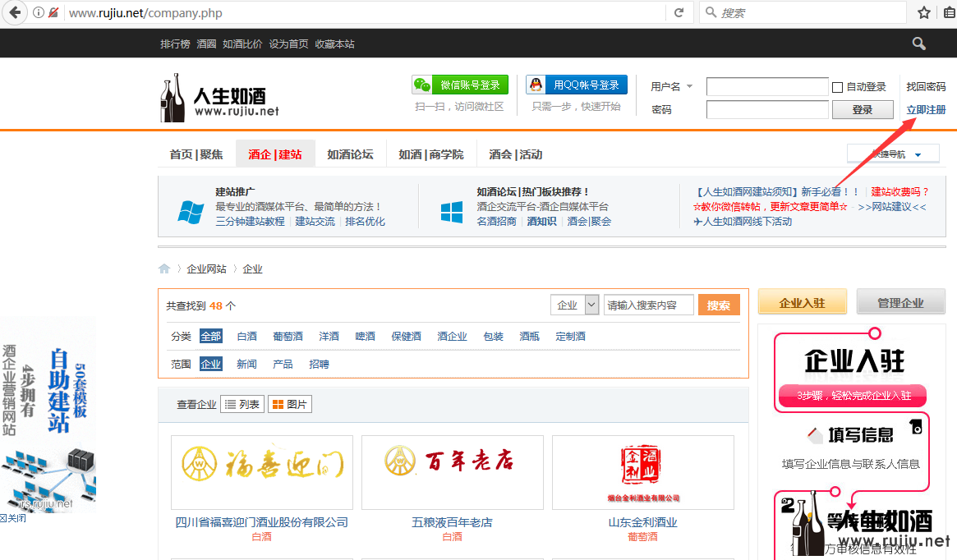957x560 pixels.
Task: Filter category by 葡萄酒
Action: coord(288,336)
